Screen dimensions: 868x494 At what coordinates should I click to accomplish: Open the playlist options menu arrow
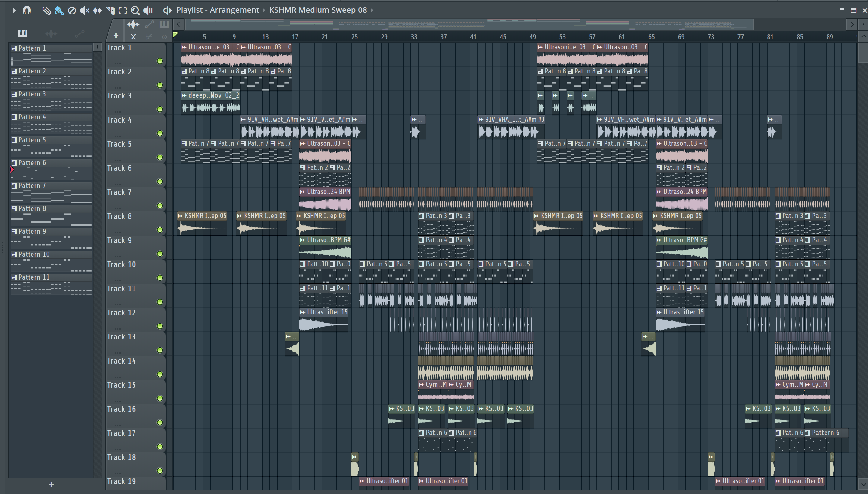[14, 11]
